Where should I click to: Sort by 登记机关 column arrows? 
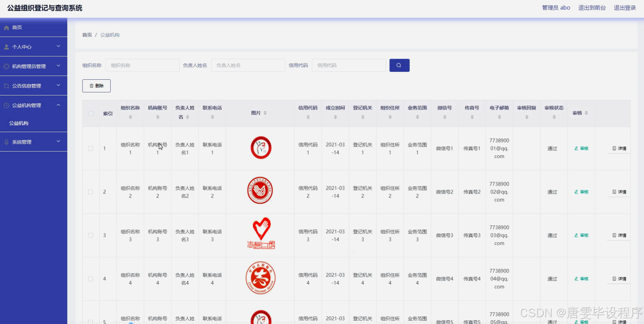pos(363,117)
